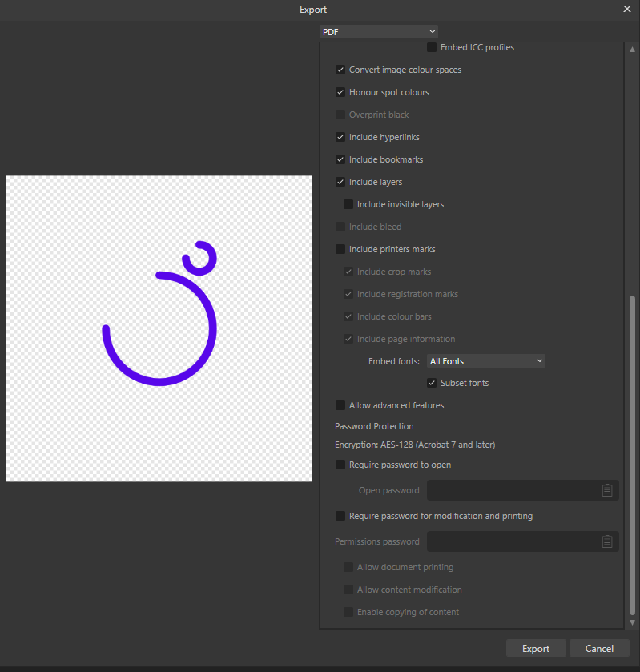Click Include registration marks checkbox

coord(348,294)
